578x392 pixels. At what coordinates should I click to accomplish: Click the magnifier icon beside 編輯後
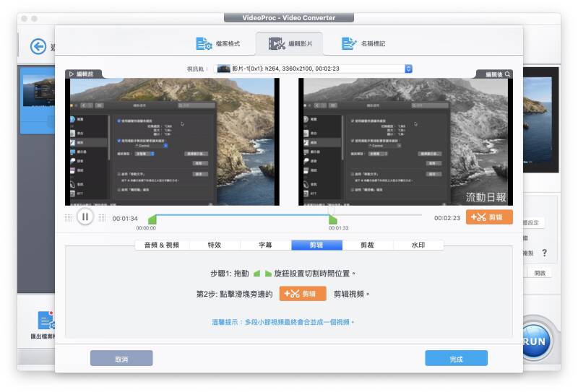508,74
